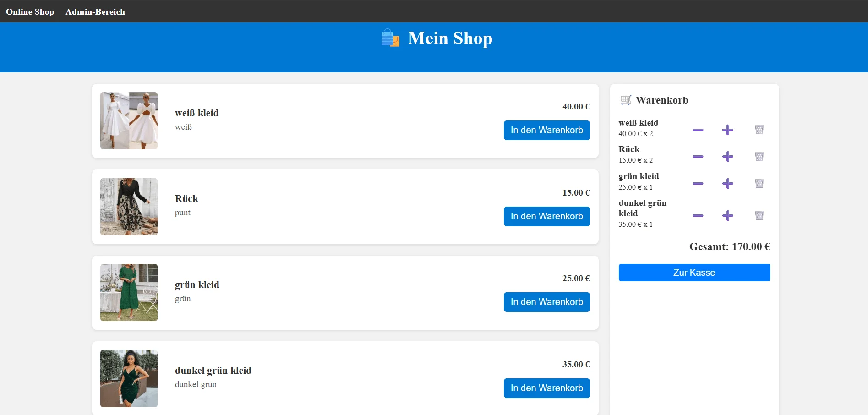Go to Admin-Bereich
This screenshot has width=868, height=415.
point(95,12)
